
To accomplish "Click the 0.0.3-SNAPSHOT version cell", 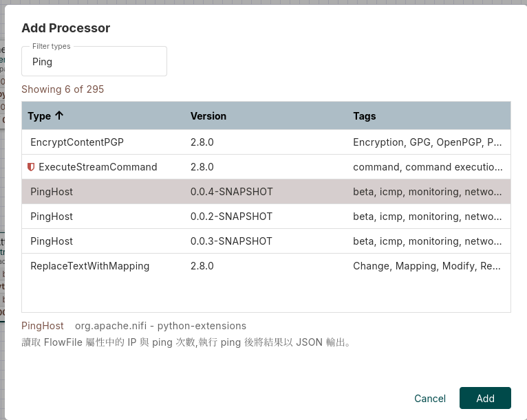I will point(231,241).
